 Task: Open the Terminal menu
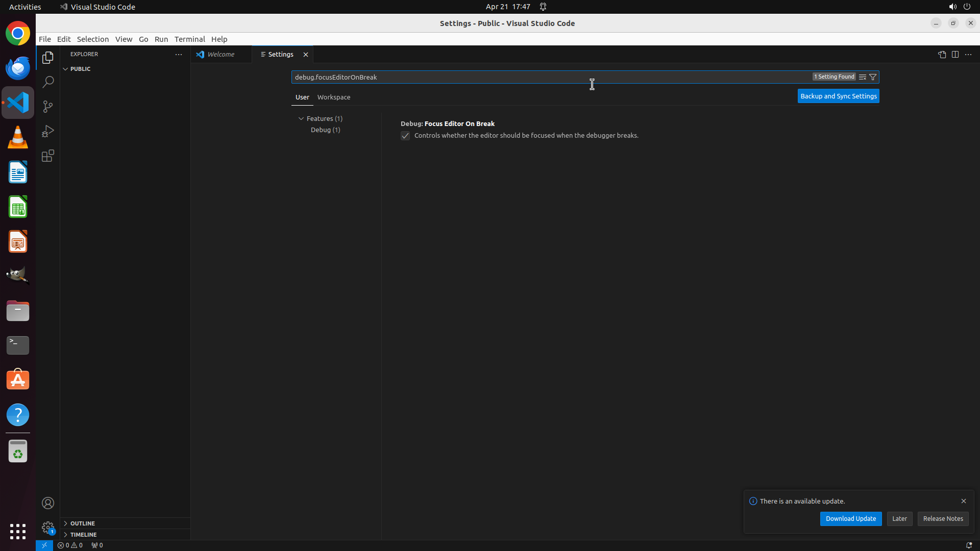[189, 39]
